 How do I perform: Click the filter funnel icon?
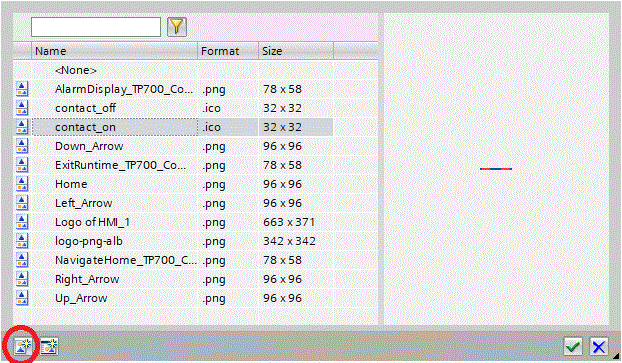[177, 27]
